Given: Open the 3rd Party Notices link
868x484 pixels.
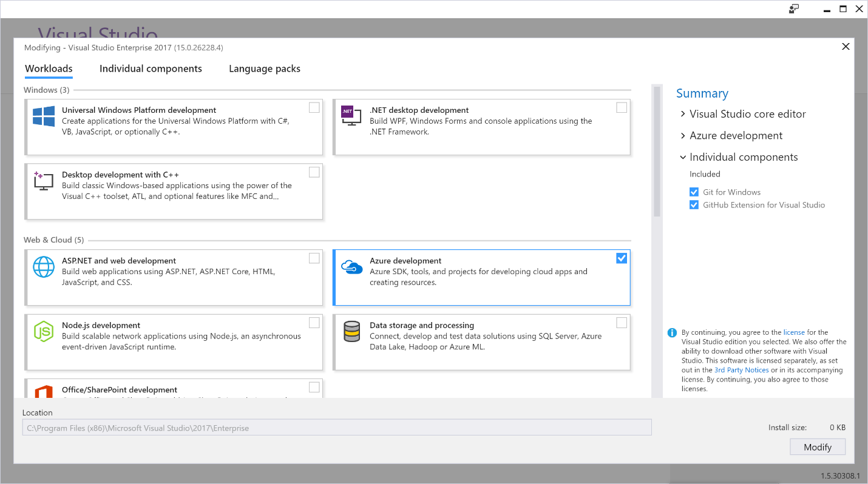Looking at the screenshot, I should [742, 370].
